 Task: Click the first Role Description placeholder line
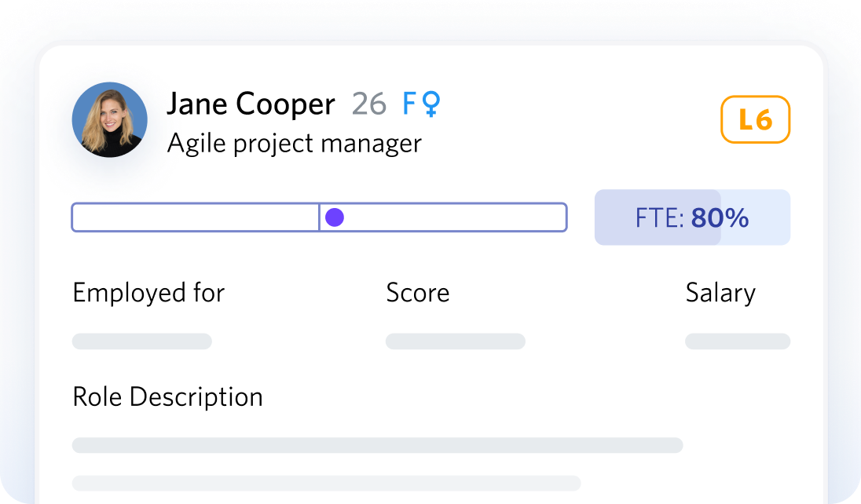[377, 445]
